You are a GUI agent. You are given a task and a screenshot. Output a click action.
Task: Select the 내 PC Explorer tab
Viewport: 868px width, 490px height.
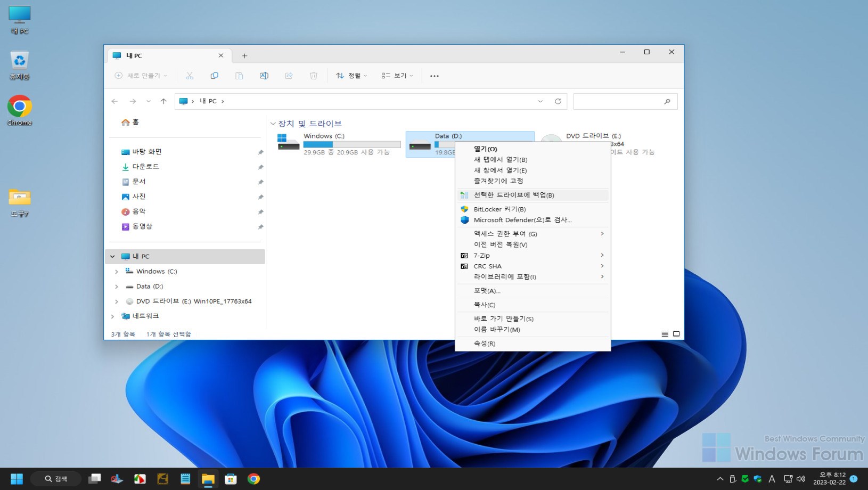[169, 55]
